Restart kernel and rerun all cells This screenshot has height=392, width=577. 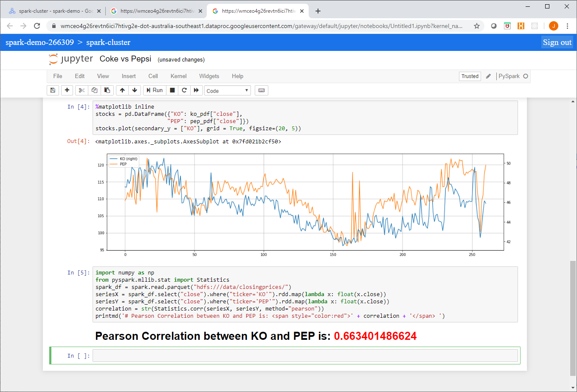(196, 90)
